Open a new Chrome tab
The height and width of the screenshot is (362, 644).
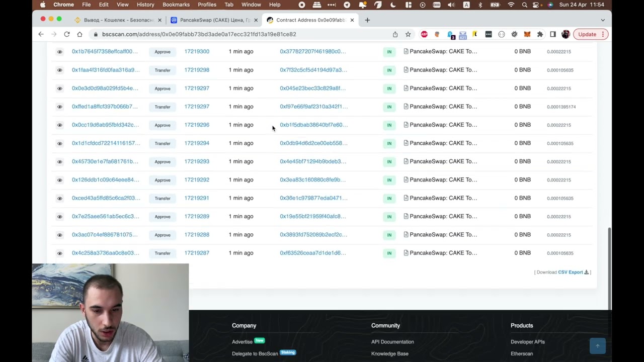(x=367, y=20)
